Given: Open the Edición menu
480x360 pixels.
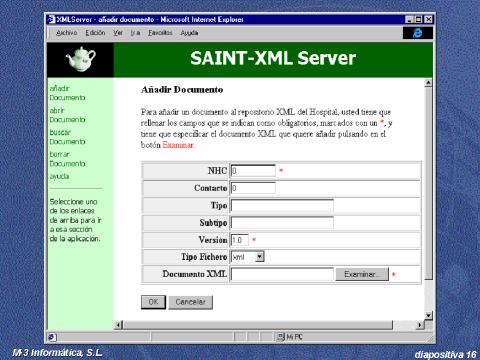Looking at the screenshot, I should pos(95,33).
